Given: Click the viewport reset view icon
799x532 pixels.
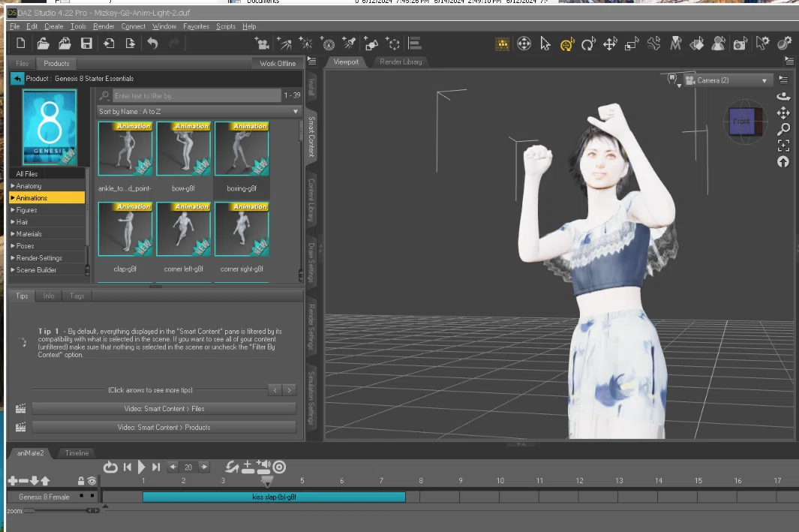Looking at the screenshot, I should click(783, 162).
